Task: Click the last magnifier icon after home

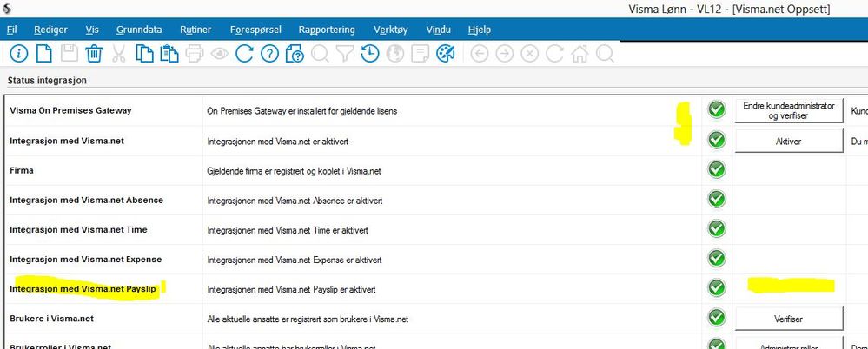Action: (605, 54)
